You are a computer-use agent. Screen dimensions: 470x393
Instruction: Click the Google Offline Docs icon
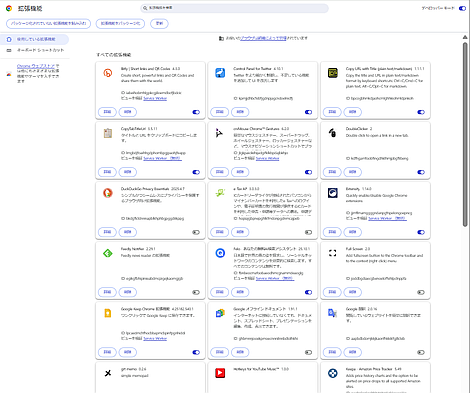220,313
